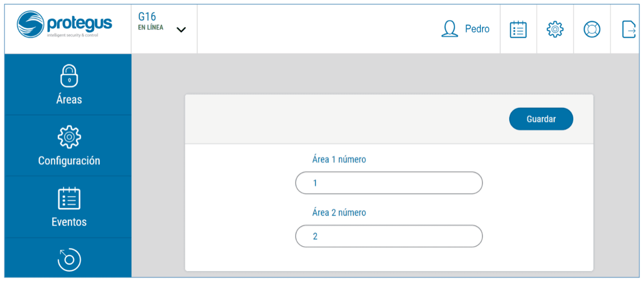
Task: Click the Pedro user profile icon
Action: [449, 29]
